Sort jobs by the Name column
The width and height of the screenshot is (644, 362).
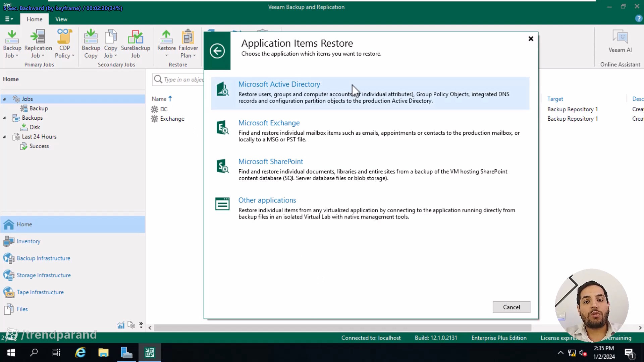(x=159, y=99)
